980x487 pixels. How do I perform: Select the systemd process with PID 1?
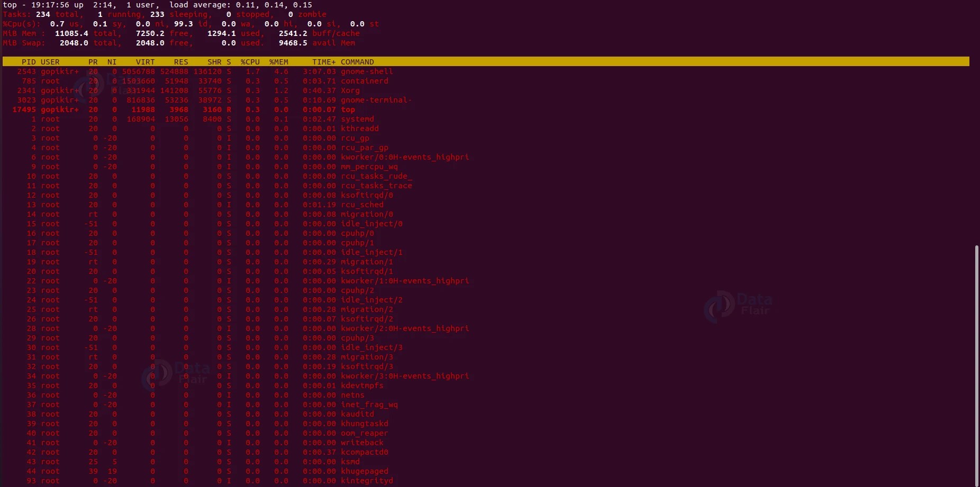tap(212, 119)
